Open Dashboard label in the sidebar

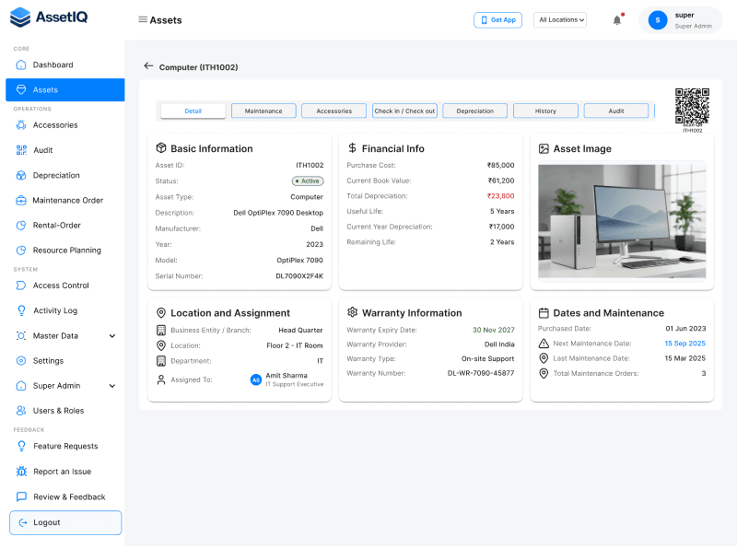coord(53,64)
